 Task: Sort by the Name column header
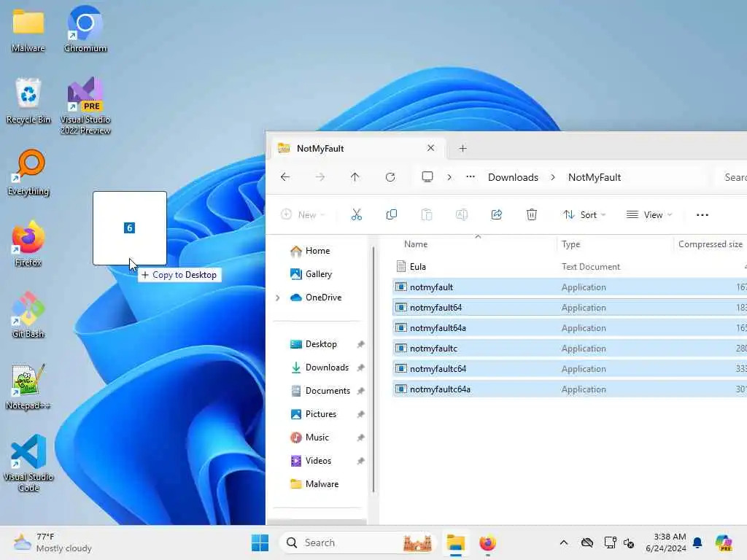pos(415,244)
